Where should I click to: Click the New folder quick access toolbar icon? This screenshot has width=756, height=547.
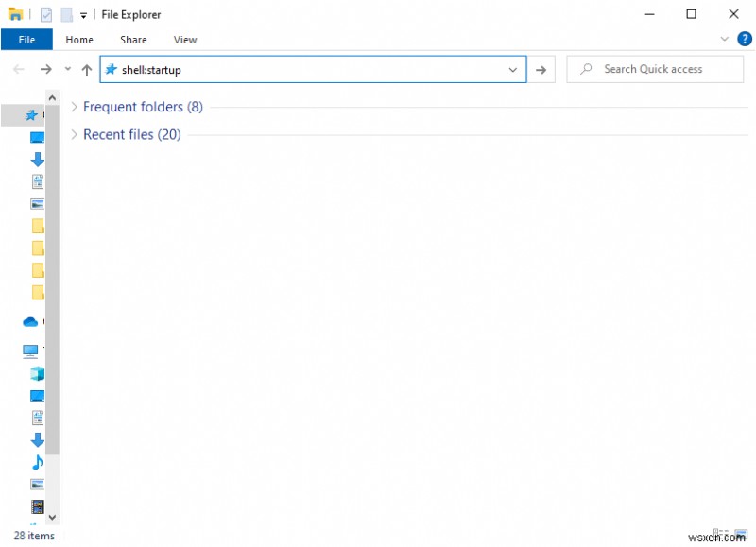pos(66,15)
